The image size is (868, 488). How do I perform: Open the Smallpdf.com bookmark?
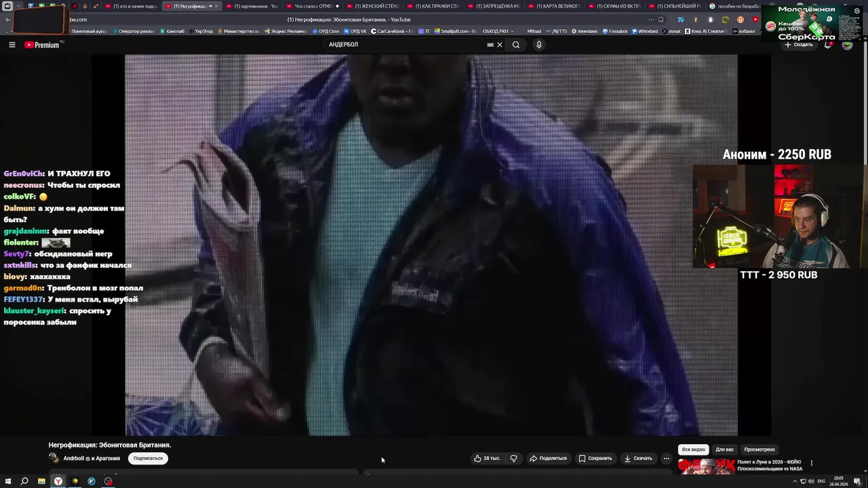(455, 31)
